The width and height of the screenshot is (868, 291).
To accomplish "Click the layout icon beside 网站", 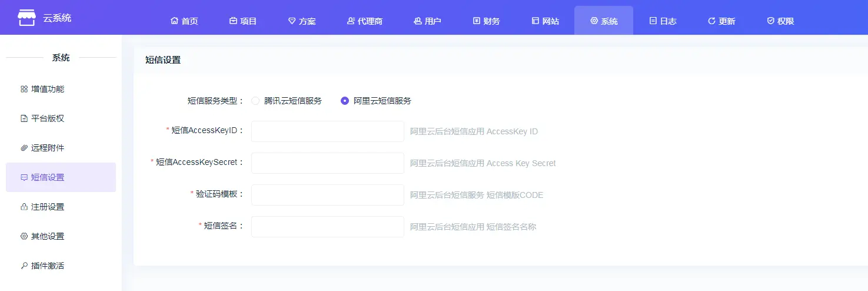I will tap(536, 21).
